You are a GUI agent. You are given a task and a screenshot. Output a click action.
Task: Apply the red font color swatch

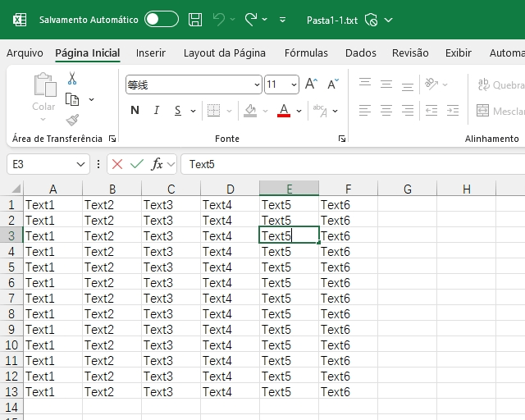pyautogui.click(x=284, y=111)
